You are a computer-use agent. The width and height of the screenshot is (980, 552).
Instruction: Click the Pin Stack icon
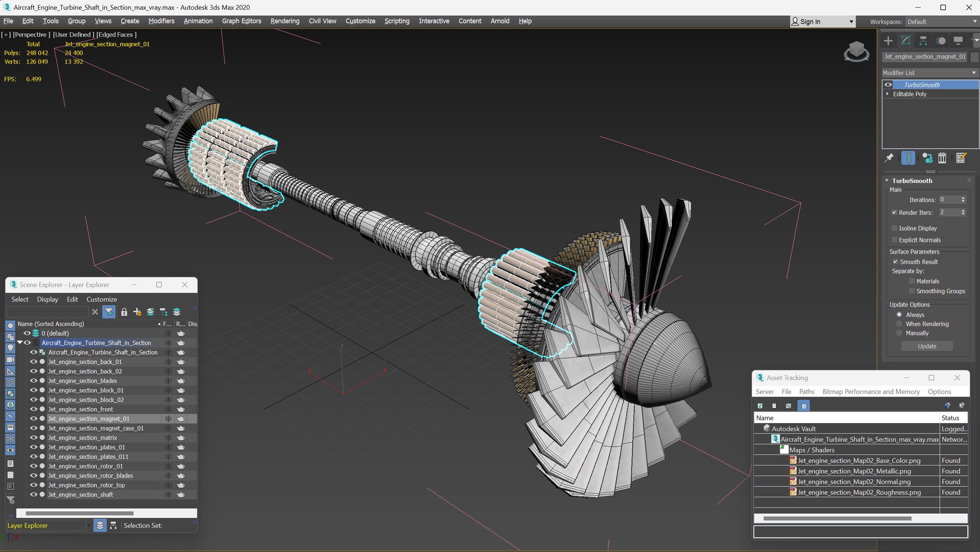[x=889, y=158]
